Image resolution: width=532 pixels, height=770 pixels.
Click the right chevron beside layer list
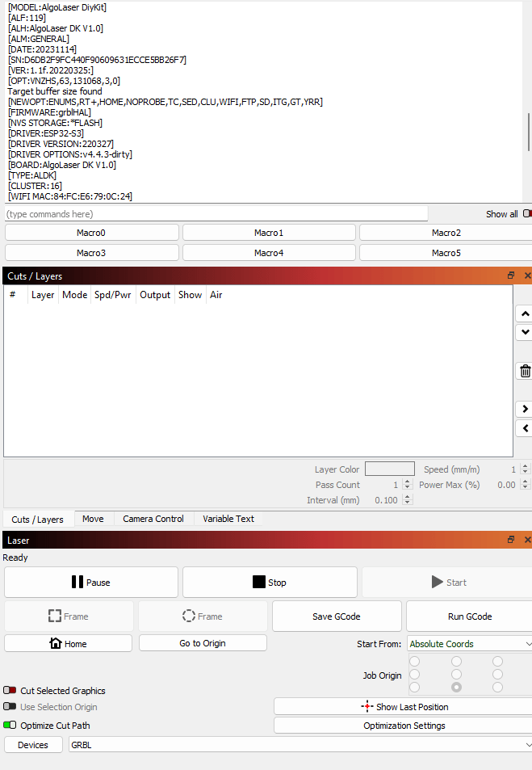pos(525,410)
